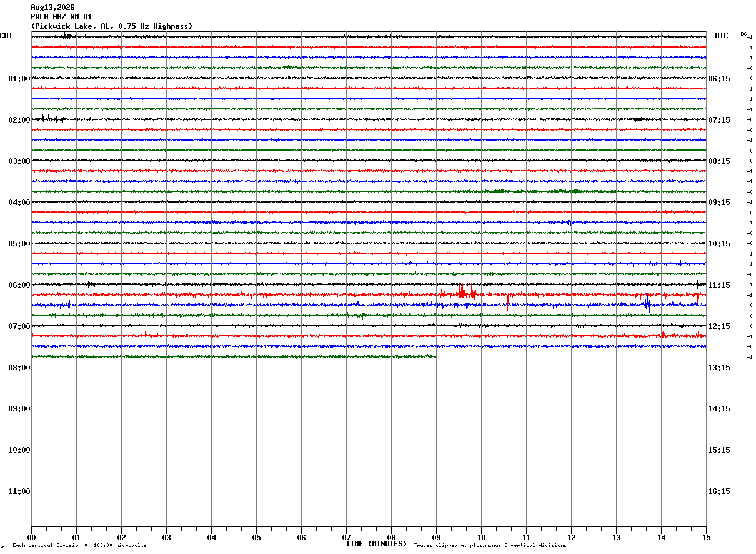756x554 pixels.
Task: Pick the minute "02" axis tick label
Action: click(x=121, y=538)
